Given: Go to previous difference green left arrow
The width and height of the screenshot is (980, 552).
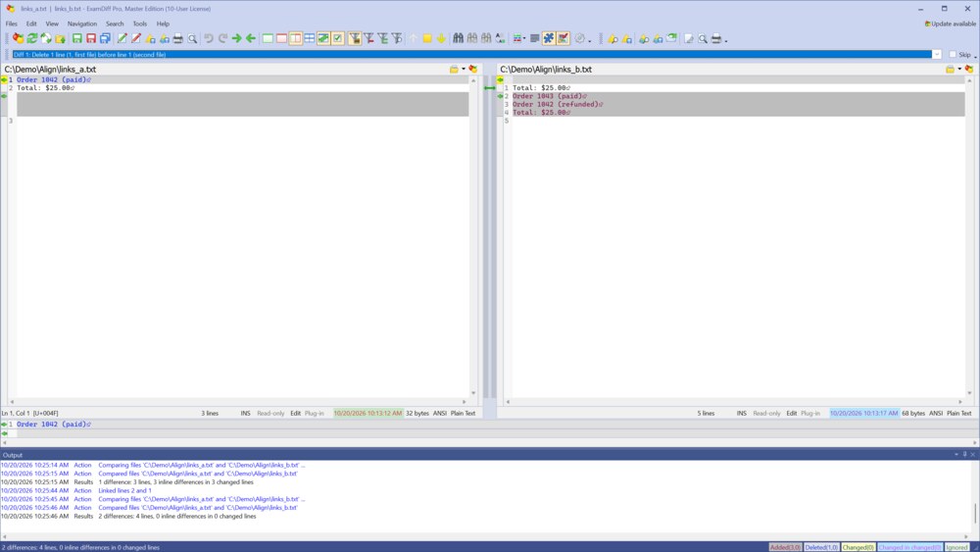Looking at the screenshot, I should pyautogui.click(x=251, y=39).
